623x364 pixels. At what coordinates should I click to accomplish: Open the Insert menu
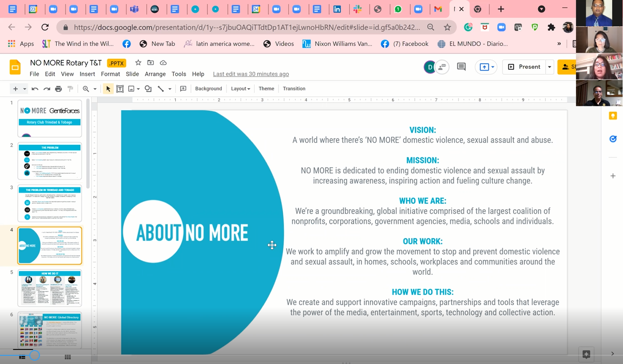point(87,74)
